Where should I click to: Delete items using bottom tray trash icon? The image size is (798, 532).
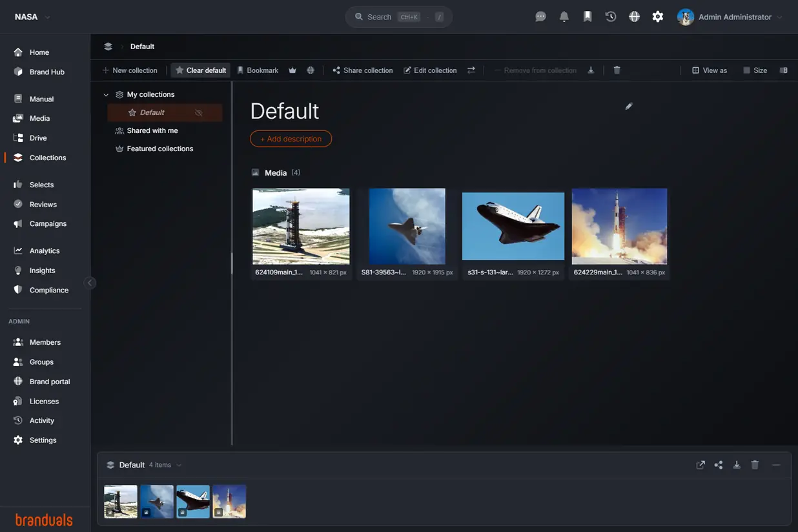click(755, 465)
